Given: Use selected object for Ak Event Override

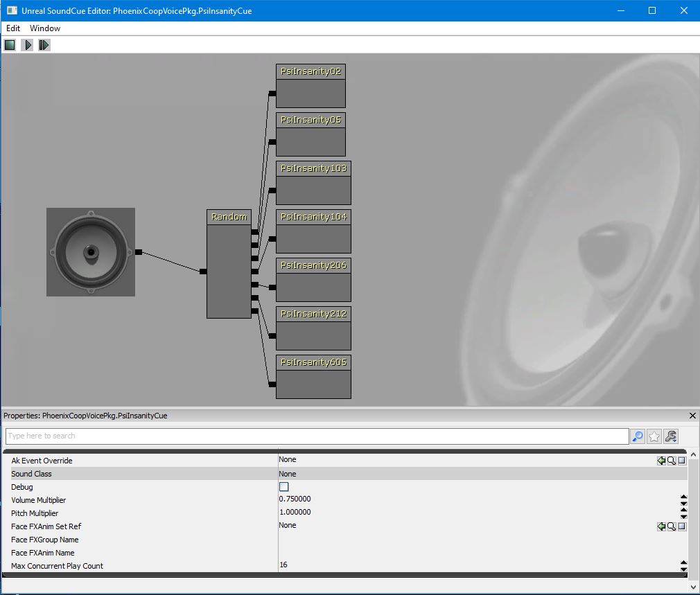Looking at the screenshot, I should 661,461.
